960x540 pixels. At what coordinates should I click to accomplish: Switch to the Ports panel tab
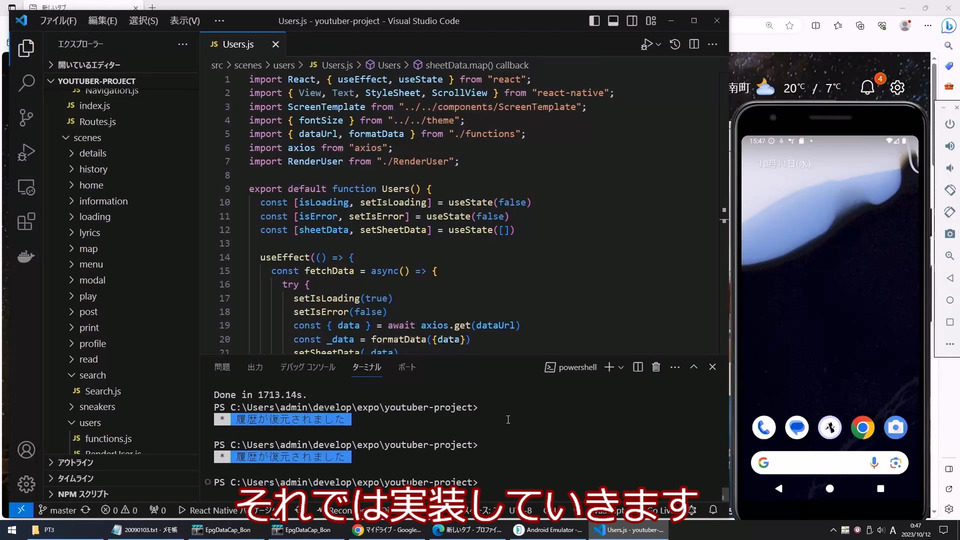[407, 367]
